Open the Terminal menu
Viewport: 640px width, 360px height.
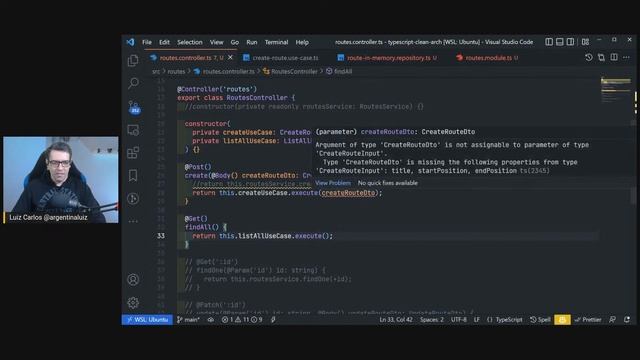coord(276,42)
